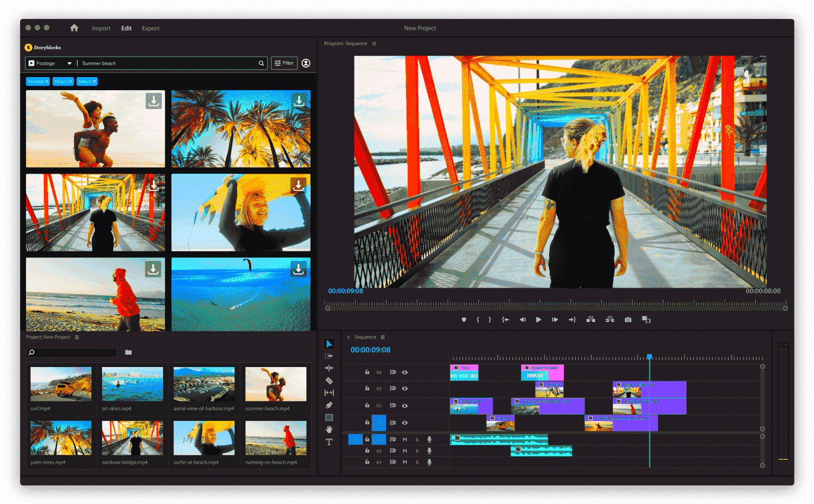Download the runner in red hoodie clip
This screenshot has height=504, width=814.
click(154, 269)
